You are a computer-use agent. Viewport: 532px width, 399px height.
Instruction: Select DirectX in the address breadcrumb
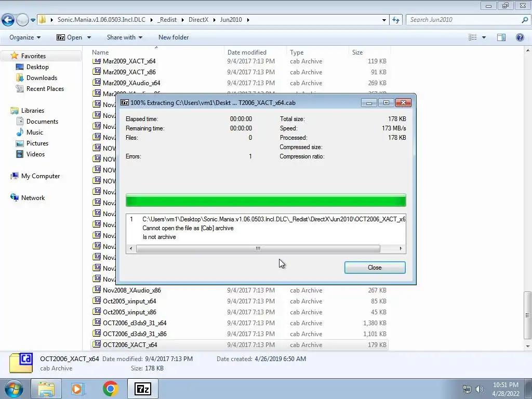(198, 20)
